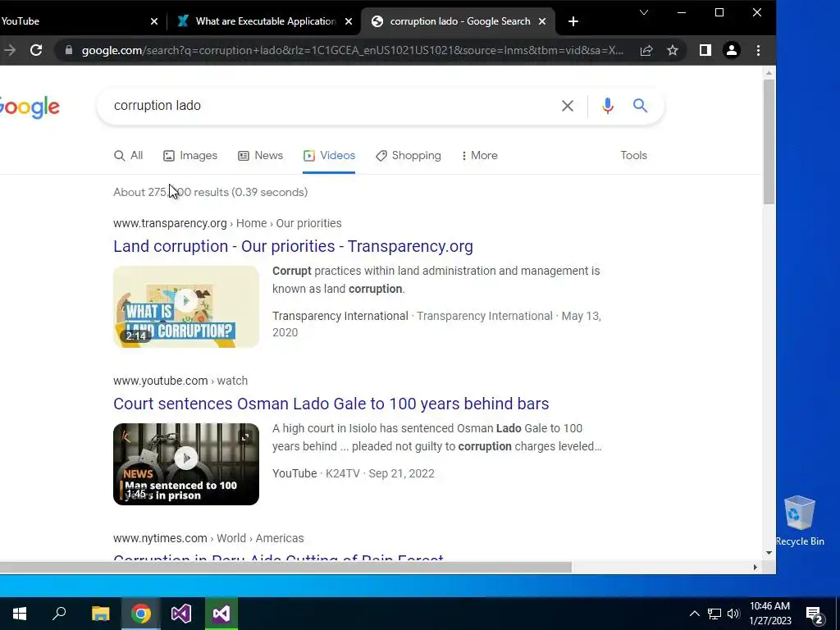Image resolution: width=840 pixels, height=630 pixels.
Task: Play Man sentenced to 100 years thumbnail
Action: [186, 464]
